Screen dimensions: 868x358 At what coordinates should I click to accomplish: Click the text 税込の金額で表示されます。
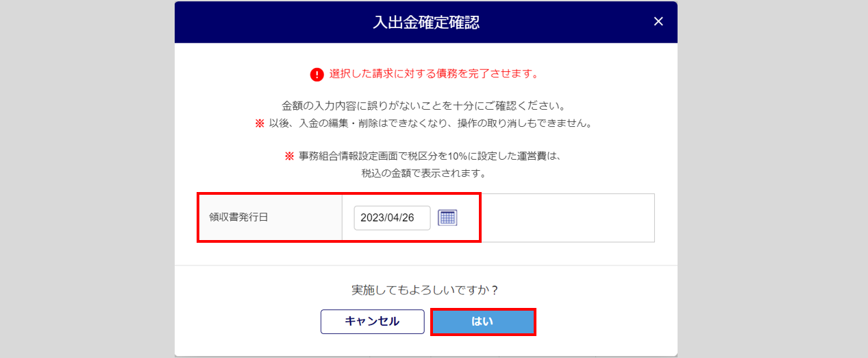[425, 173]
